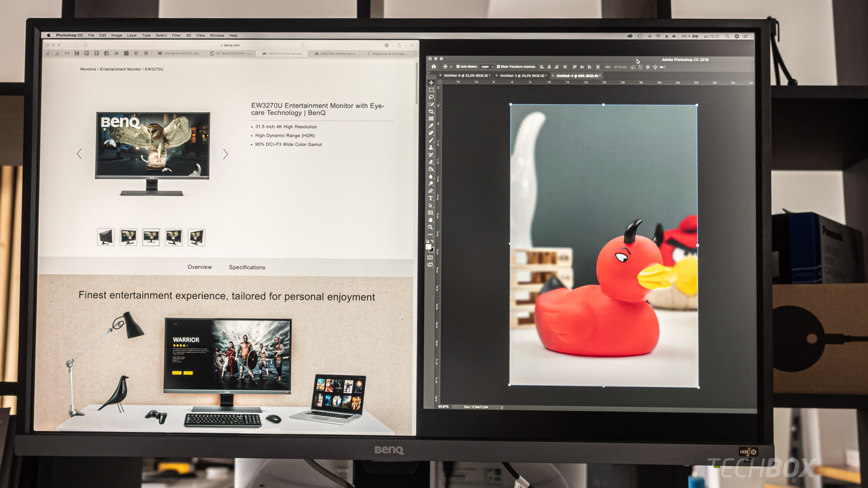Select the Lasso tool

[x=431, y=97]
